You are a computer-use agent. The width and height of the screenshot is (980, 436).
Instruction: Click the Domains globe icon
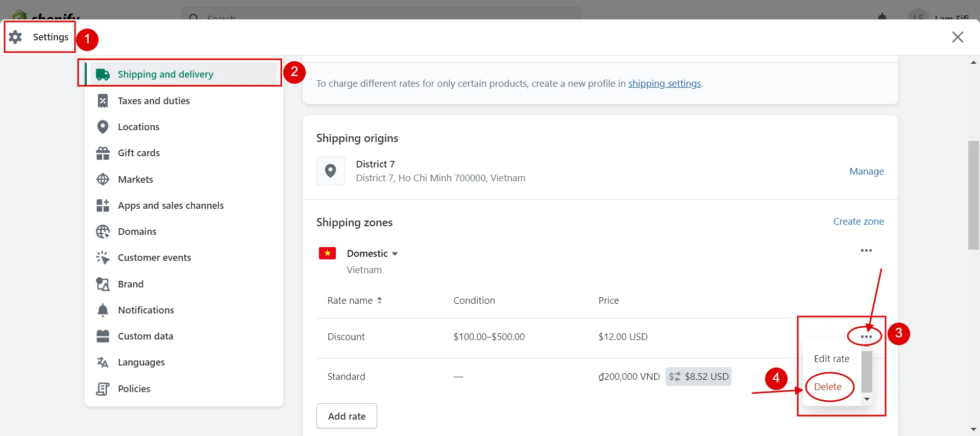pos(103,231)
